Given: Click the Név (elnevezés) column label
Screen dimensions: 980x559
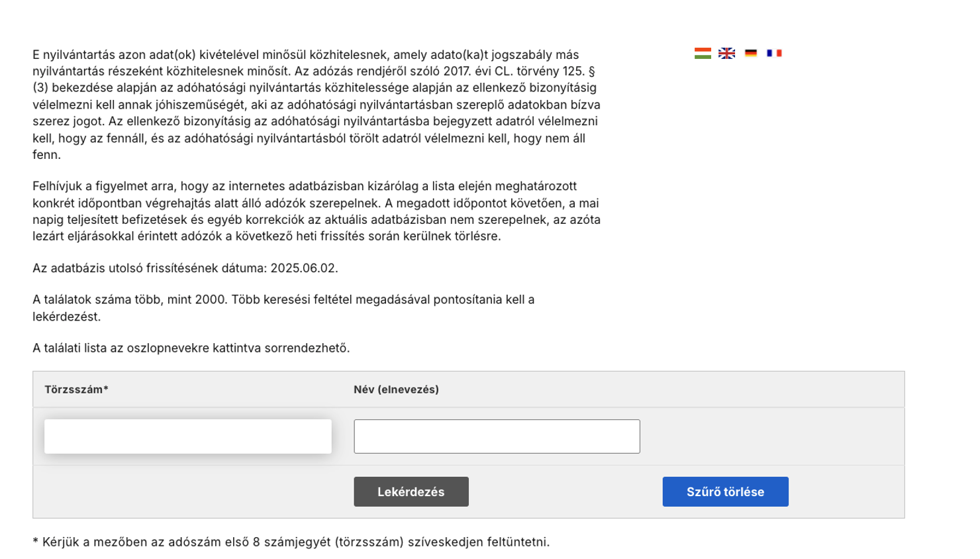Looking at the screenshot, I should [x=396, y=389].
